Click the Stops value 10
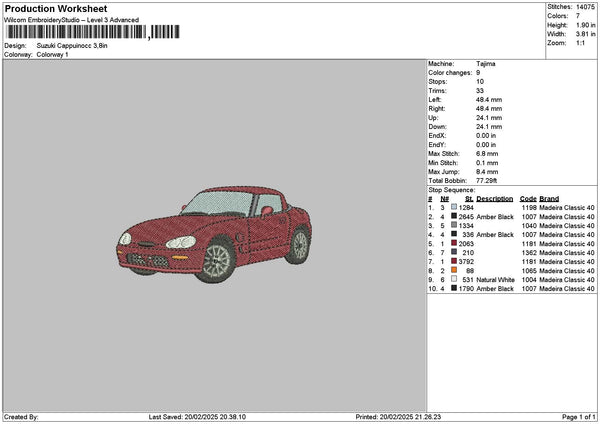600x424 pixels. pos(480,82)
